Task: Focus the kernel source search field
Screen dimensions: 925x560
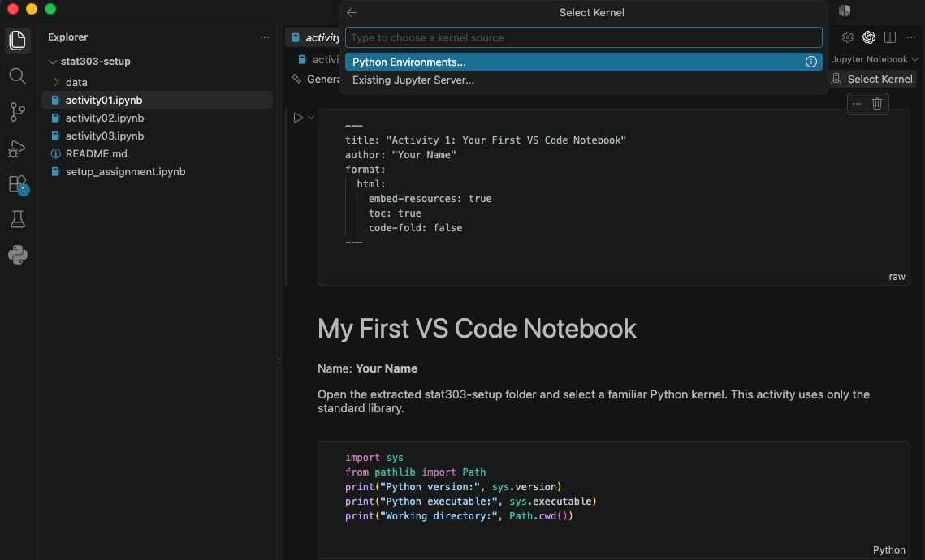Action: (583, 37)
